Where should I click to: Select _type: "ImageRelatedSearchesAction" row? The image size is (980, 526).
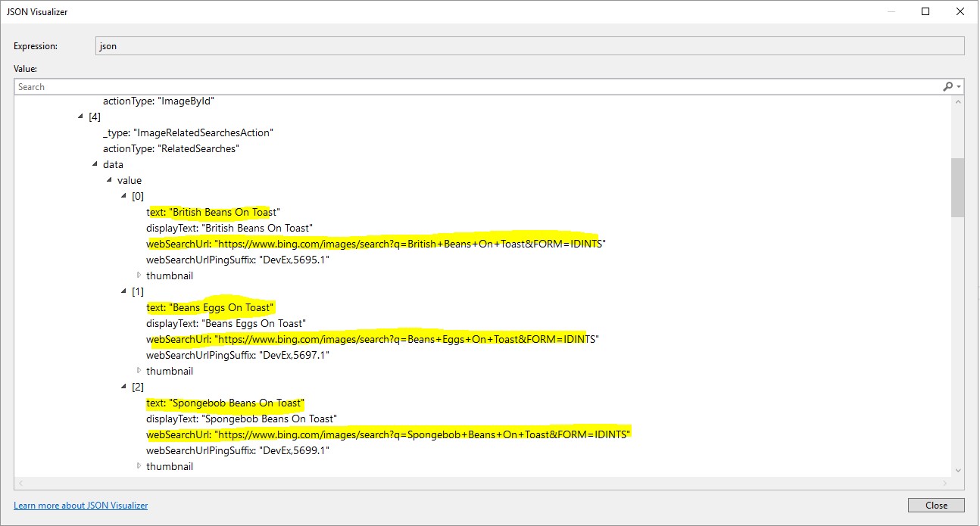click(188, 132)
